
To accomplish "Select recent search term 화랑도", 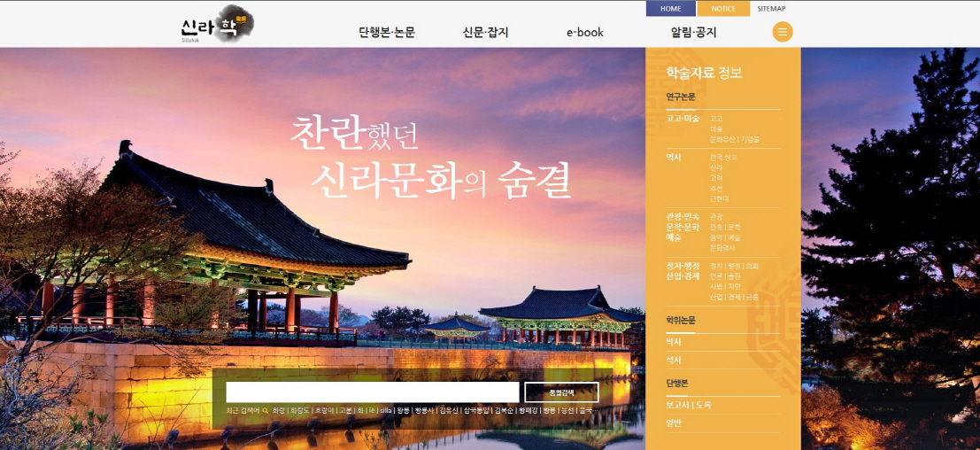I will pos(299,411).
